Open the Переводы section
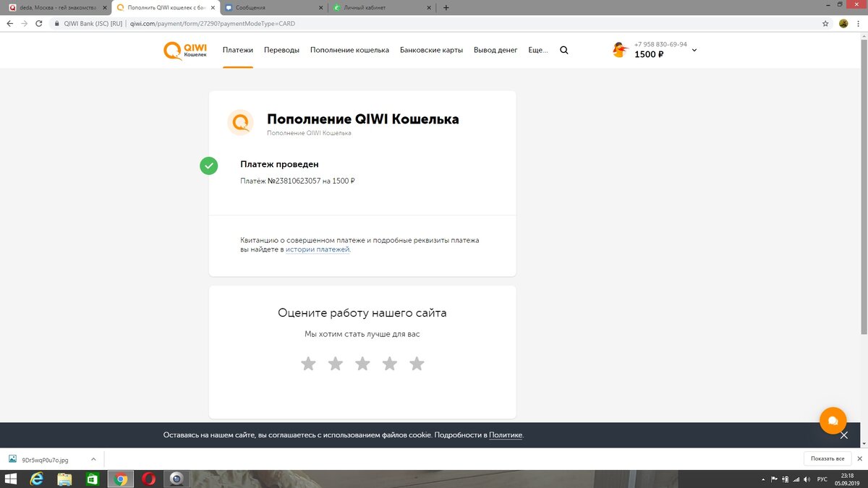The image size is (868, 488). (x=281, y=51)
